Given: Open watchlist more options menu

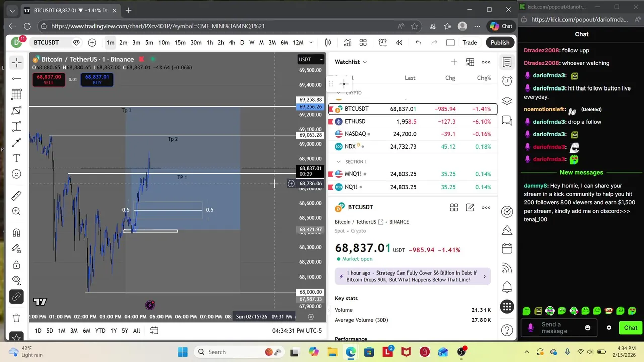Looking at the screenshot, I should (x=486, y=62).
